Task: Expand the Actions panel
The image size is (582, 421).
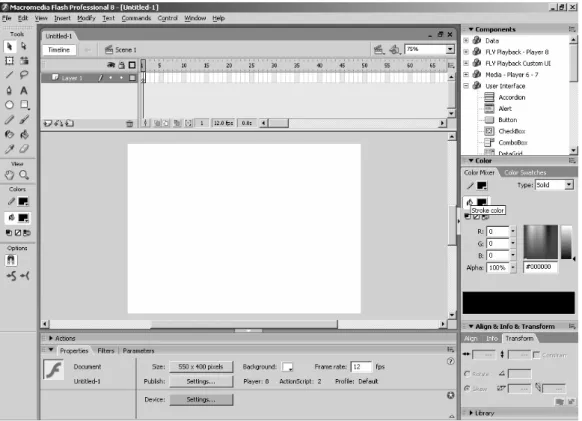Action: [x=51, y=338]
